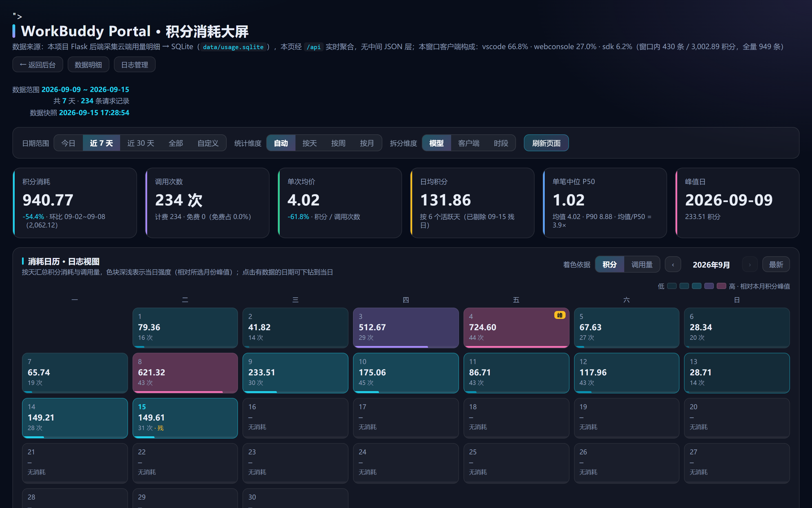Click the ← 返回后台 button
The width and height of the screenshot is (812, 508).
pos(37,65)
